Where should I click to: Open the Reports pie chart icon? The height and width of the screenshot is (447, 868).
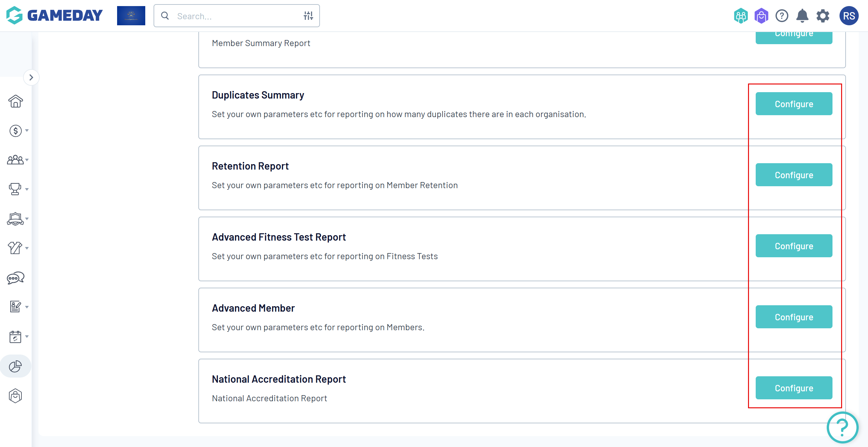coord(15,366)
